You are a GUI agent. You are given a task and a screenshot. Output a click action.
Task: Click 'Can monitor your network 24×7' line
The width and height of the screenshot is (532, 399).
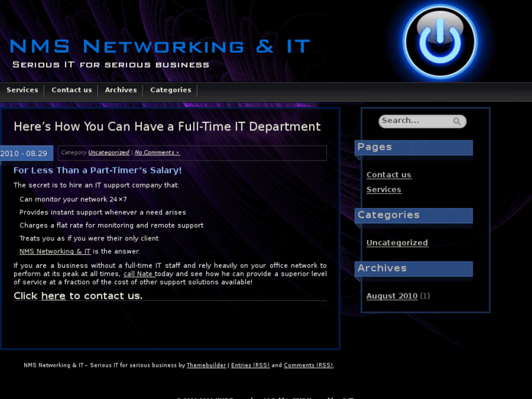pos(73,199)
